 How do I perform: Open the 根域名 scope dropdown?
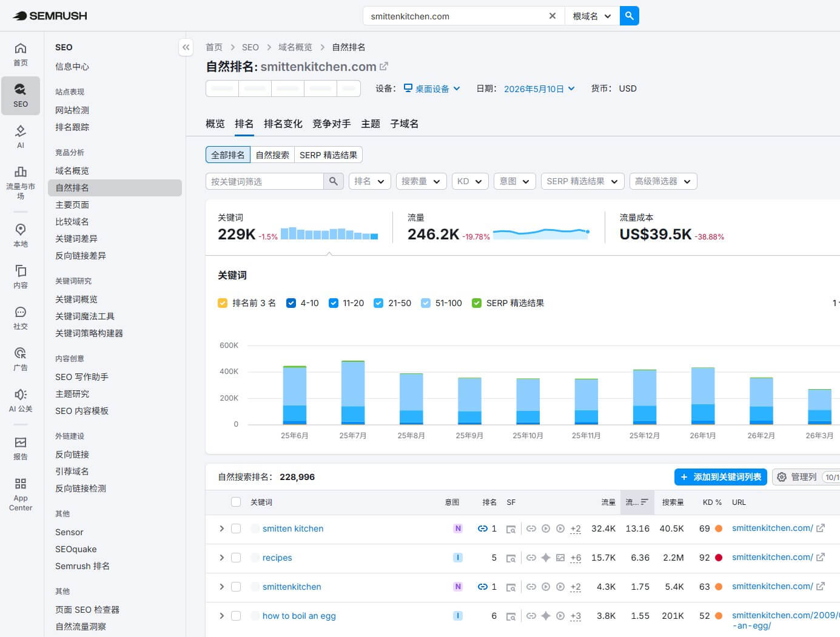coord(592,16)
